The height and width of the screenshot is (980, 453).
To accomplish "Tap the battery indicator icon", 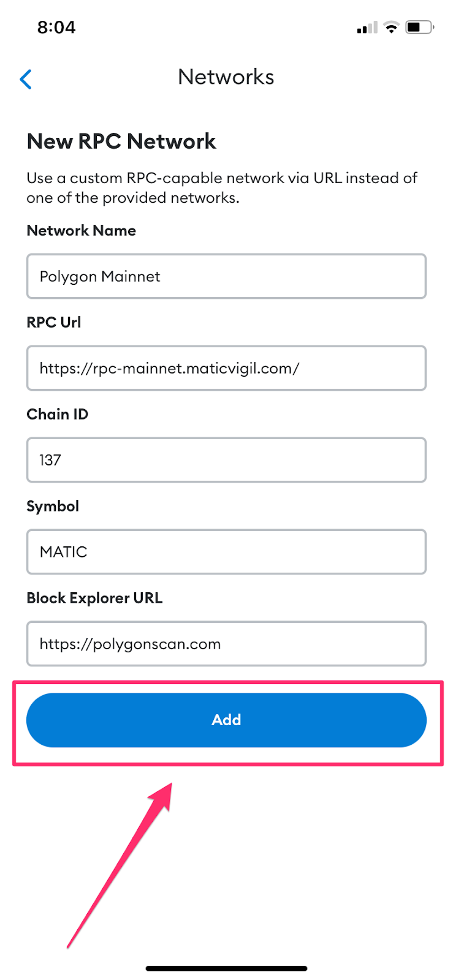I will pyautogui.click(x=419, y=28).
